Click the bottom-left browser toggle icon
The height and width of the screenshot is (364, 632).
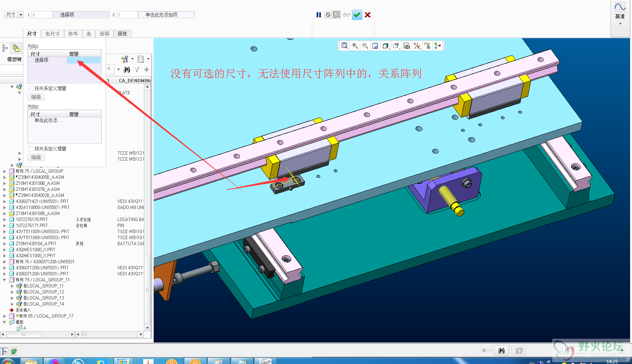14,351
